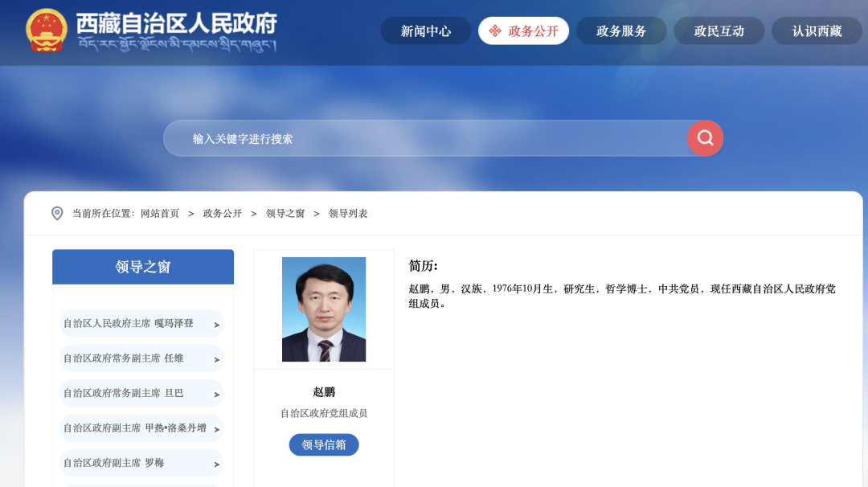Open the 政民互动 section
868x487 pixels.
719,31
